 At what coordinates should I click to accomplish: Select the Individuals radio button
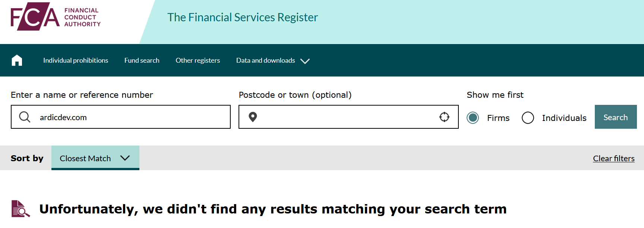tap(528, 118)
